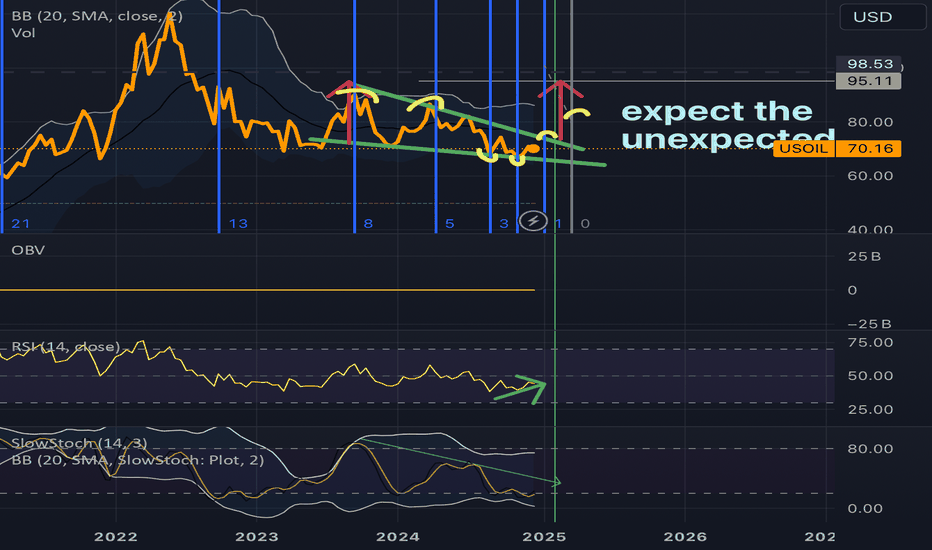Click the 25.00 RSI axis value
Viewport: 932px width, 550px height.
click(x=870, y=410)
